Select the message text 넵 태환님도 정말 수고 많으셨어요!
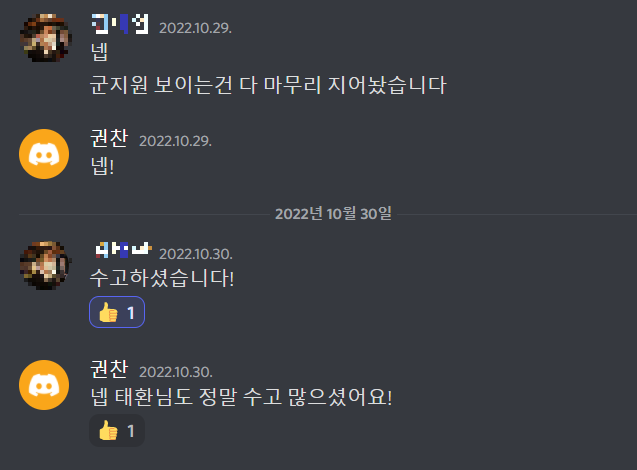Screen dimensions: 637x470 tap(241, 397)
